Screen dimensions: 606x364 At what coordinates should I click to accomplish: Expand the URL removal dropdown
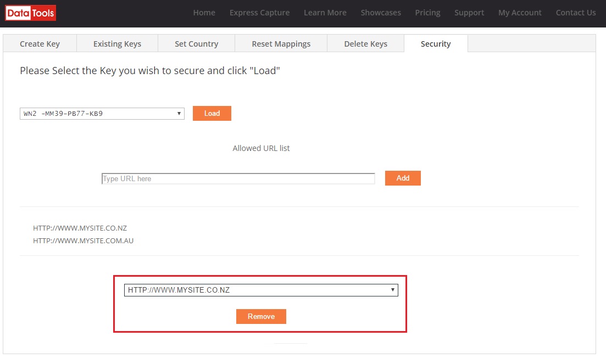tap(261, 290)
